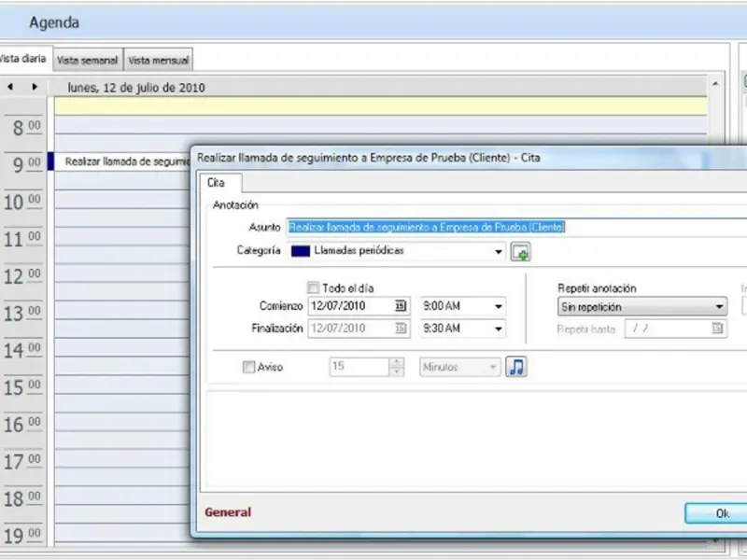This screenshot has height=560, width=747.
Task: Open the Minutos unit dropdown
Action: (x=460, y=367)
